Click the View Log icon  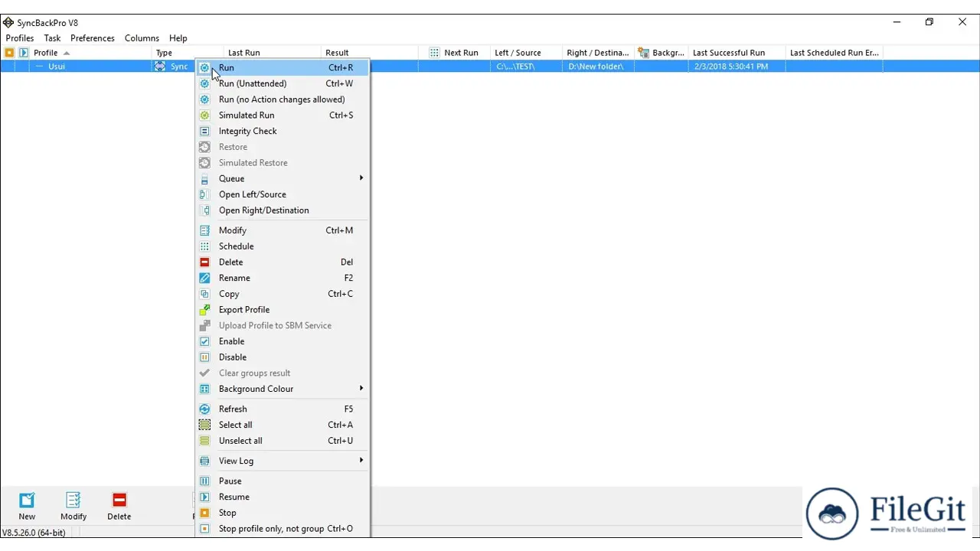(x=204, y=461)
